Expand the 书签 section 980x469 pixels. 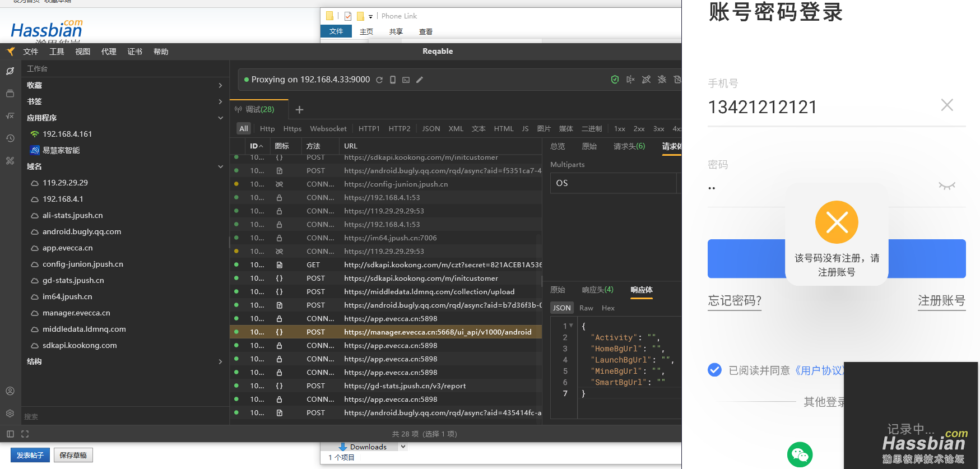point(220,102)
